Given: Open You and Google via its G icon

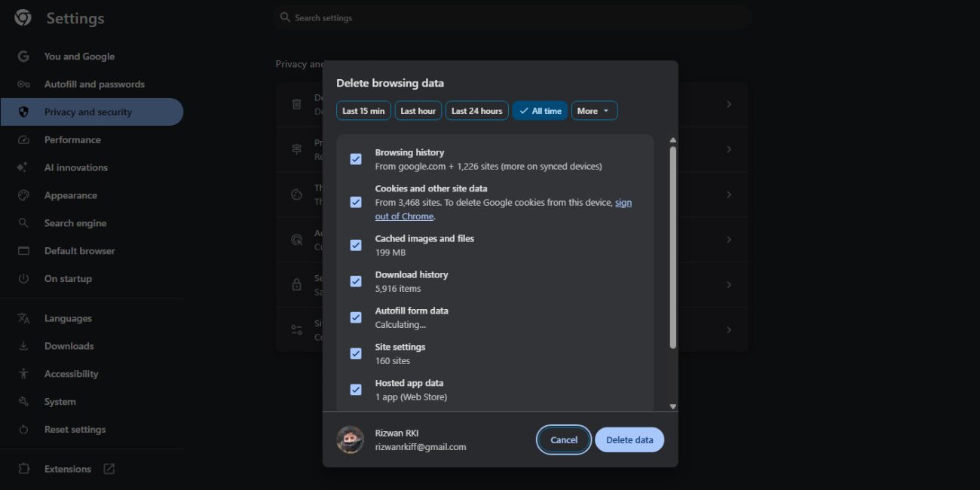Looking at the screenshot, I should 23,57.
